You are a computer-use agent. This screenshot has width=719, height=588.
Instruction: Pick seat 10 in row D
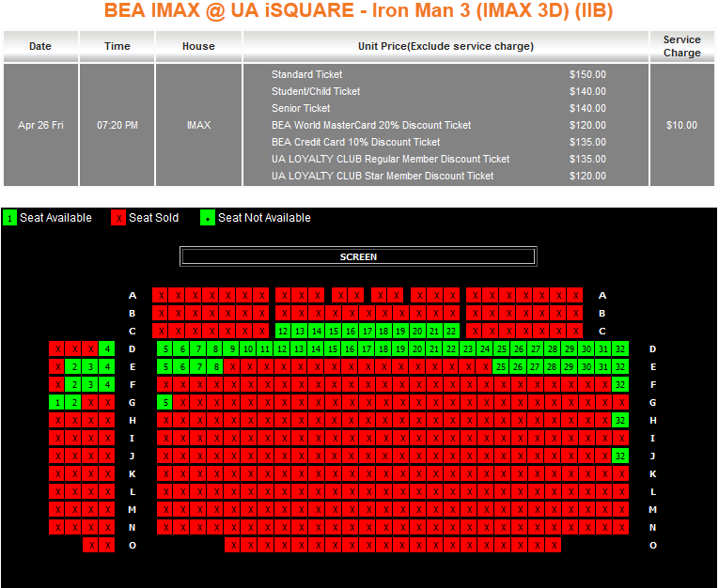(x=248, y=348)
